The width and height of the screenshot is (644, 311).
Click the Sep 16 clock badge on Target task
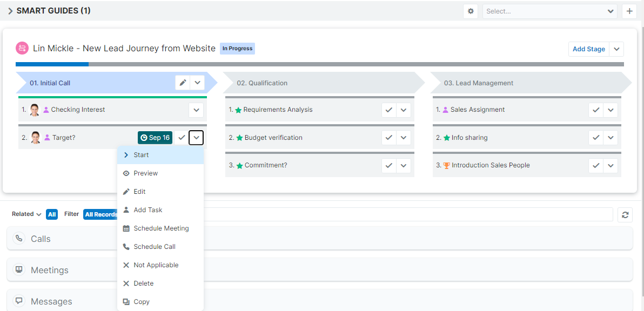coord(155,137)
